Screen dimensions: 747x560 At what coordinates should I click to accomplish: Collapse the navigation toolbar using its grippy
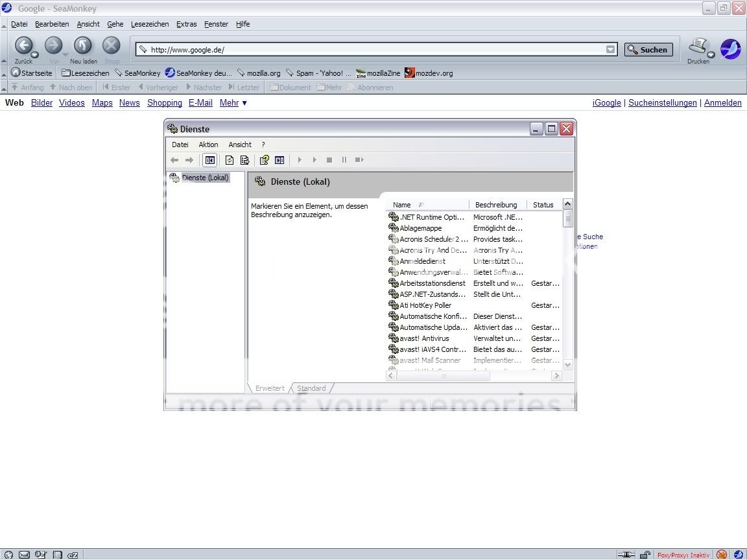pos(5,49)
